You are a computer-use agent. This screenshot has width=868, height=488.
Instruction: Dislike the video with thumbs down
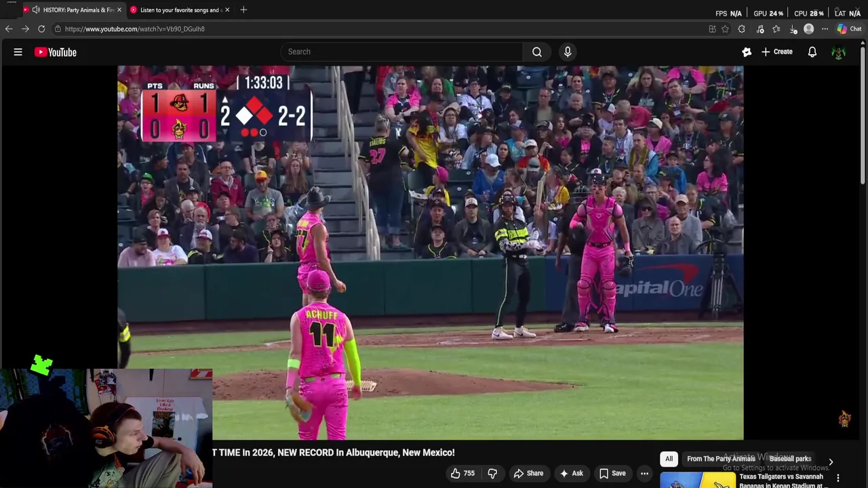pos(493,473)
